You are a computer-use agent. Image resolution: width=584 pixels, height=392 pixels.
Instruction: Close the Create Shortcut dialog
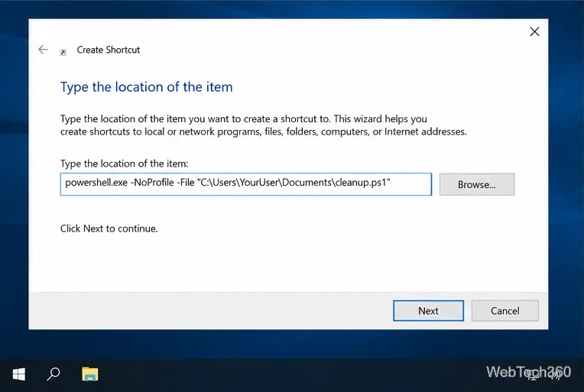coord(534,31)
